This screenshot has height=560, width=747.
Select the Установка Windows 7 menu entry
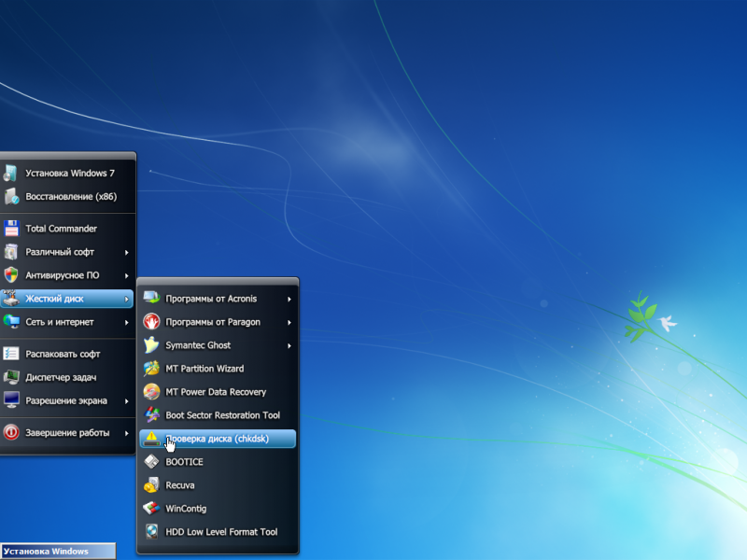67,174
